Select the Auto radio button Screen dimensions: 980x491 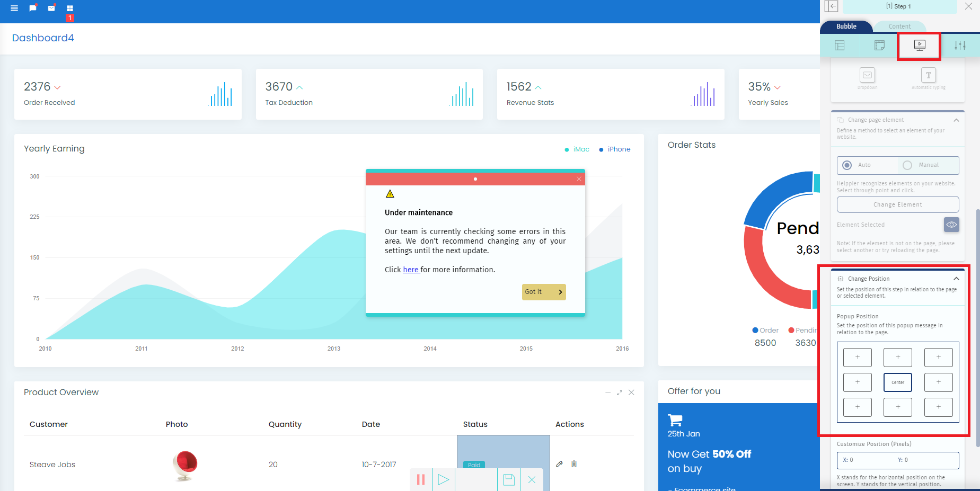point(847,165)
